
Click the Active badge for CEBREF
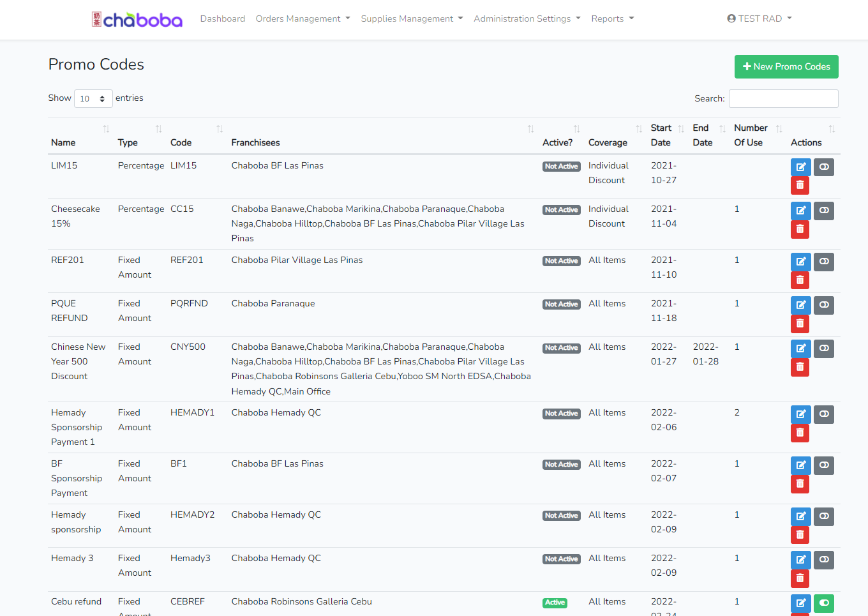(555, 603)
